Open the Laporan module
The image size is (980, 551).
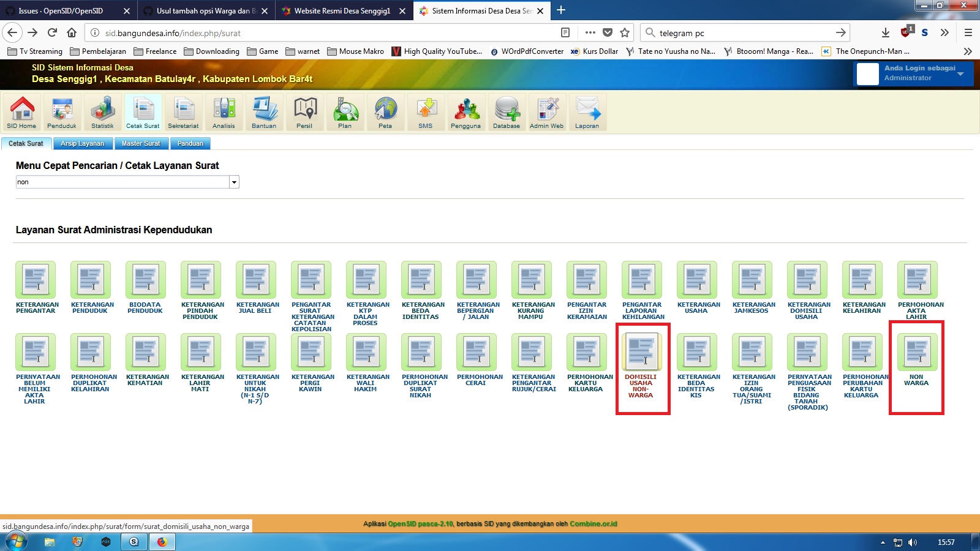pos(587,112)
